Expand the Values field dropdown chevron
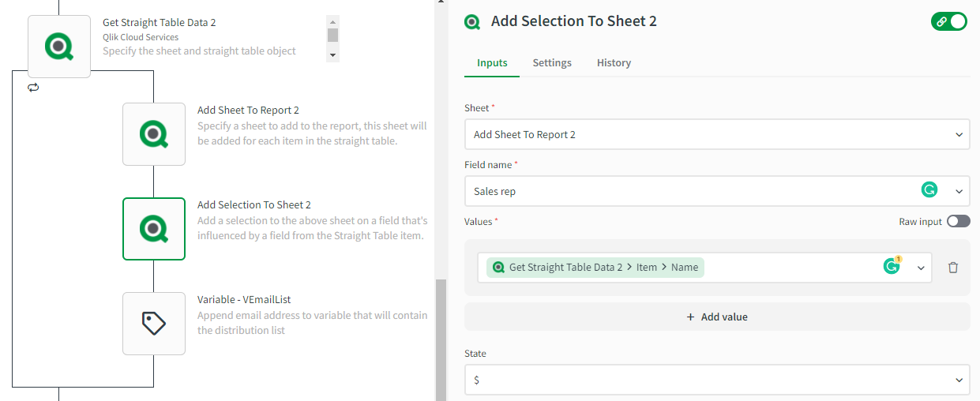The height and width of the screenshot is (401, 980). [921, 268]
